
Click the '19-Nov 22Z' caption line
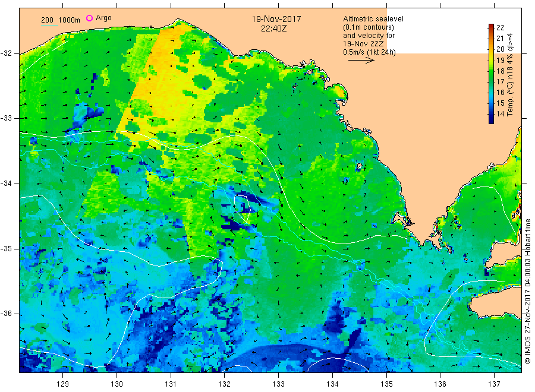coord(363,44)
